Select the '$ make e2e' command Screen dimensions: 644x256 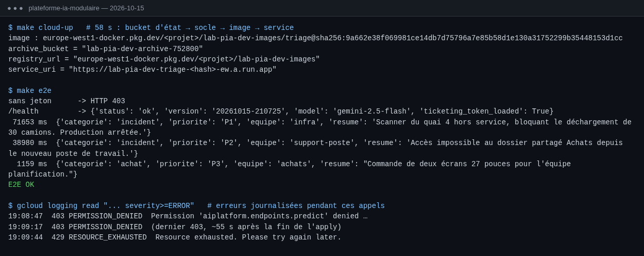(x=30, y=91)
